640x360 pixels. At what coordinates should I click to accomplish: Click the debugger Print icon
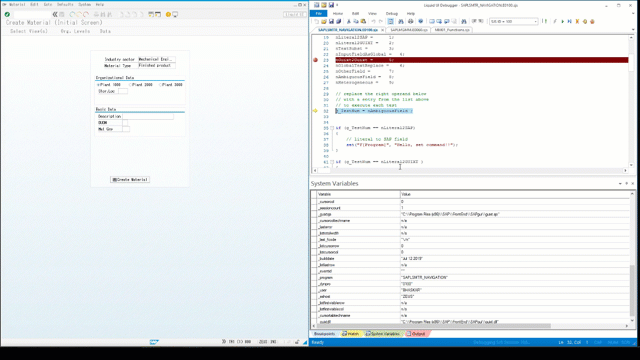pos(410,22)
